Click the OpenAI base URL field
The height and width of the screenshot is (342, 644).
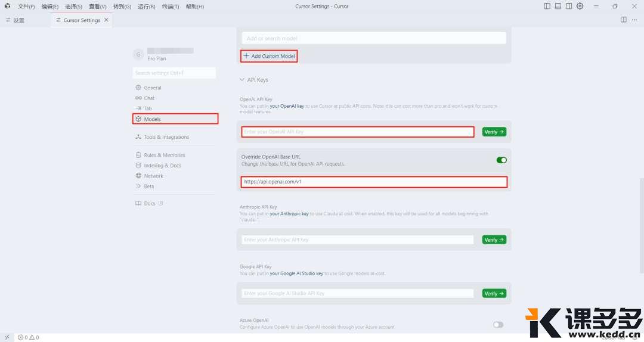pos(374,182)
